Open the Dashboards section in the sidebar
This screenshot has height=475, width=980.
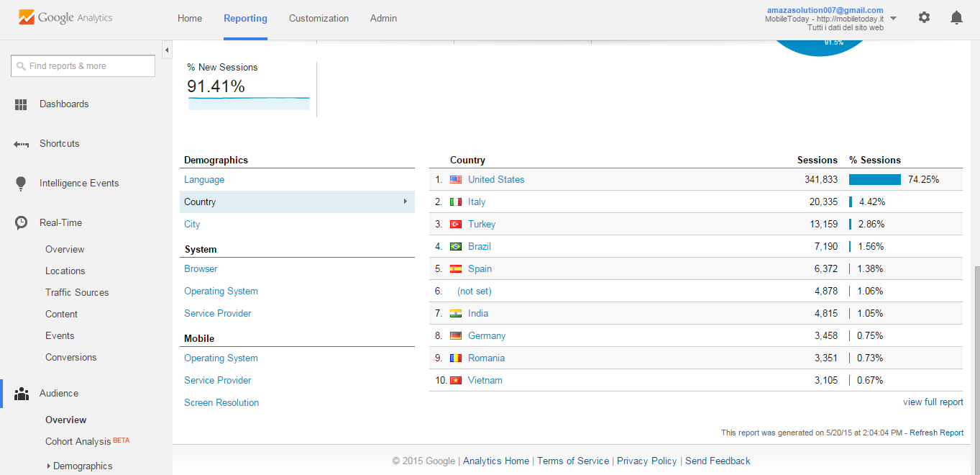65,104
